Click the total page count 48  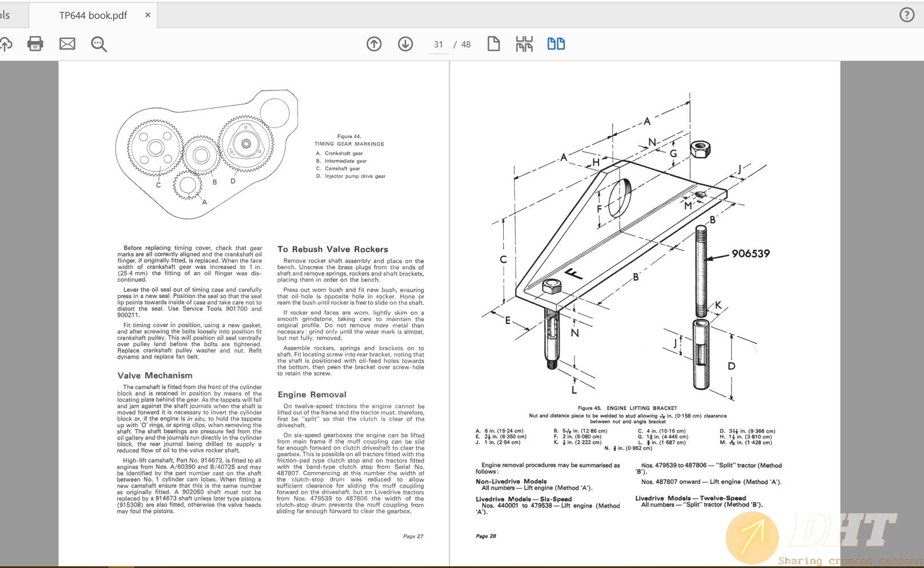point(466,45)
